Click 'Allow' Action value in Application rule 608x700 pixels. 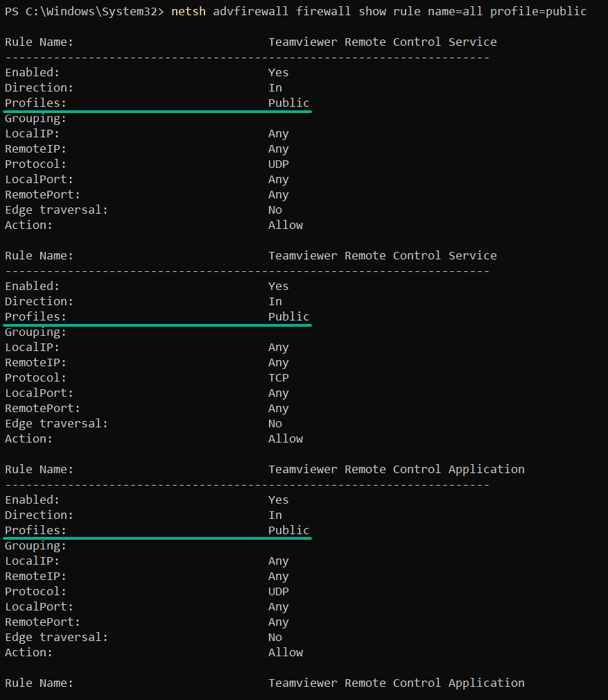(x=286, y=652)
